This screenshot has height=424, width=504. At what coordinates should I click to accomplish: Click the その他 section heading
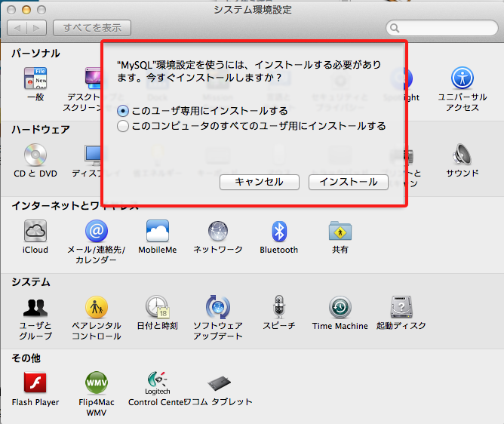tap(26, 358)
